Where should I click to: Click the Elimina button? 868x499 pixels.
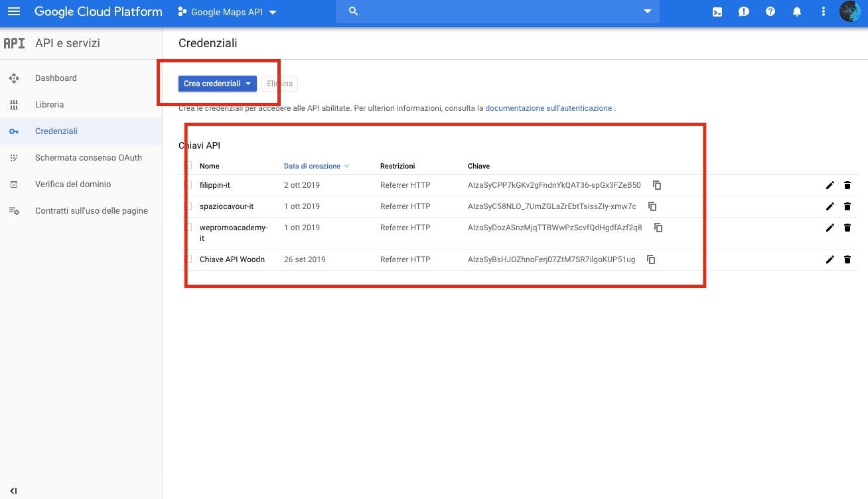point(279,84)
